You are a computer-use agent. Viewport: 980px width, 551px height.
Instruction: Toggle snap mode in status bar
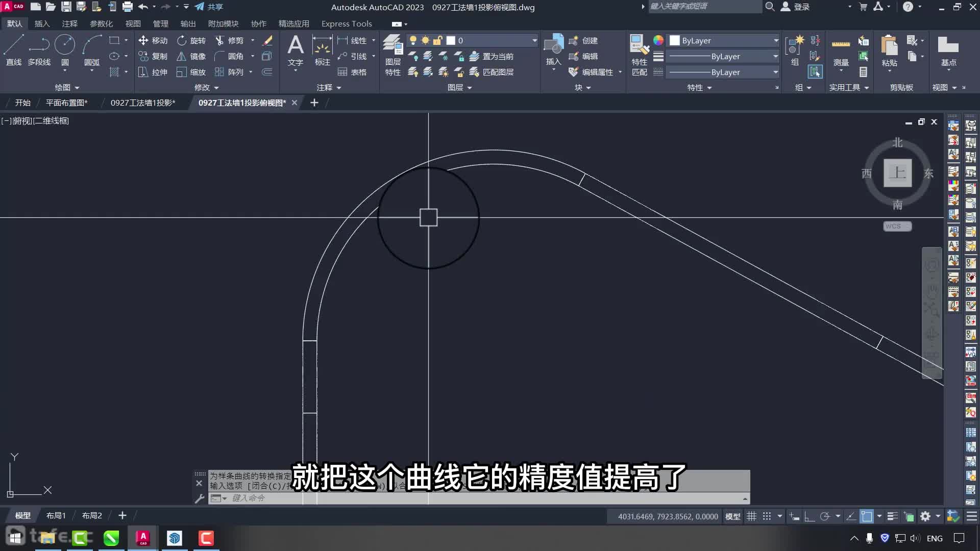coord(767,516)
